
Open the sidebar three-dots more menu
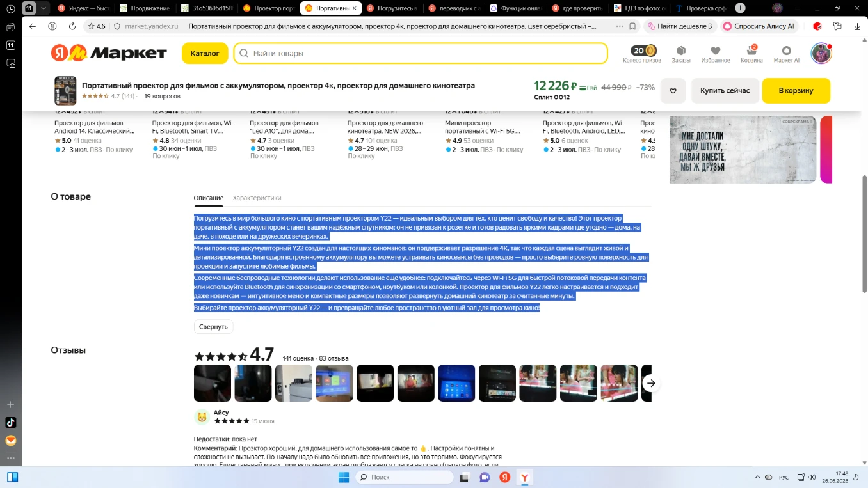[10, 459]
